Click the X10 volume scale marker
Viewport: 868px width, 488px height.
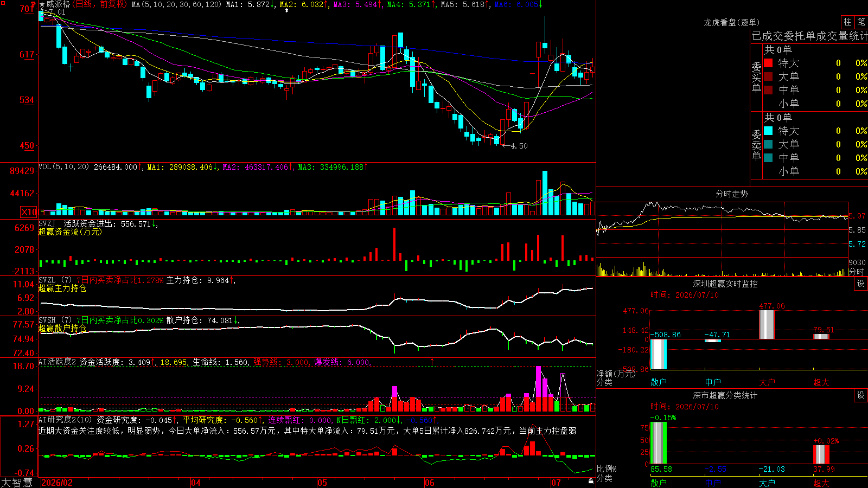click(29, 212)
